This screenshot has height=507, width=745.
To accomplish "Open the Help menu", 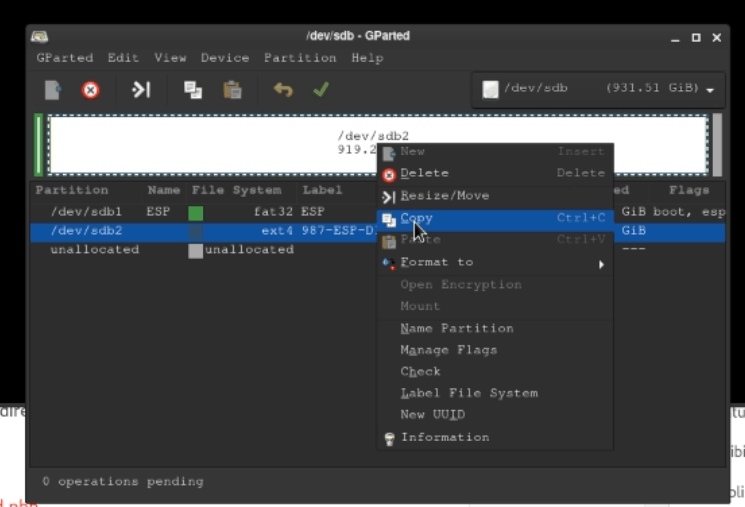I will click(367, 58).
